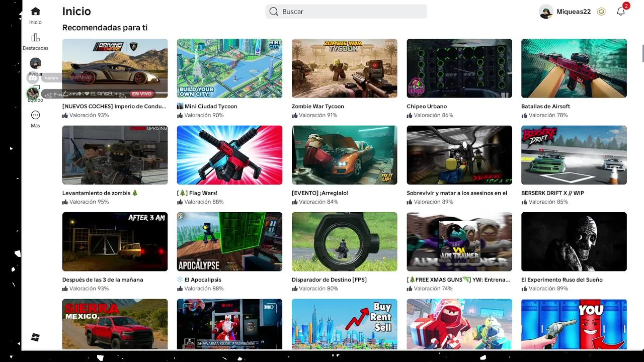
Task: Open the Zombie War Tycoon thumbnail
Action: point(345,68)
